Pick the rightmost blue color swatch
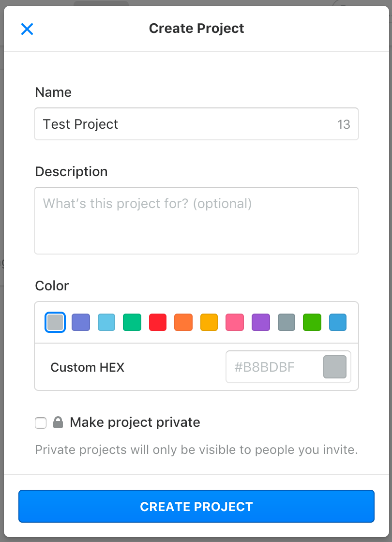392x542 pixels. click(338, 322)
